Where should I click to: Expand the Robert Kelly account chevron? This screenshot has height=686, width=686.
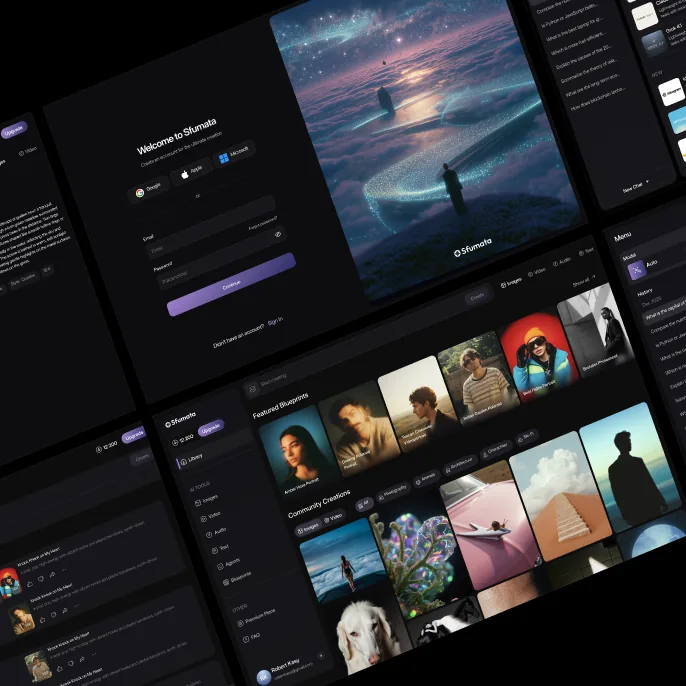click(321, 655)
